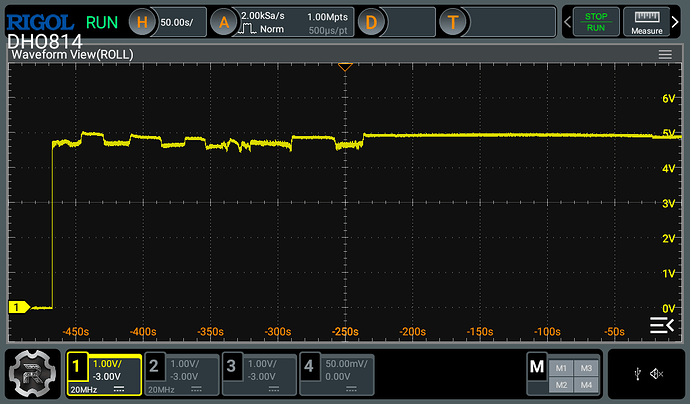Click the H horizontal timebase icon
690x404 pixels.
click(144, 22)
